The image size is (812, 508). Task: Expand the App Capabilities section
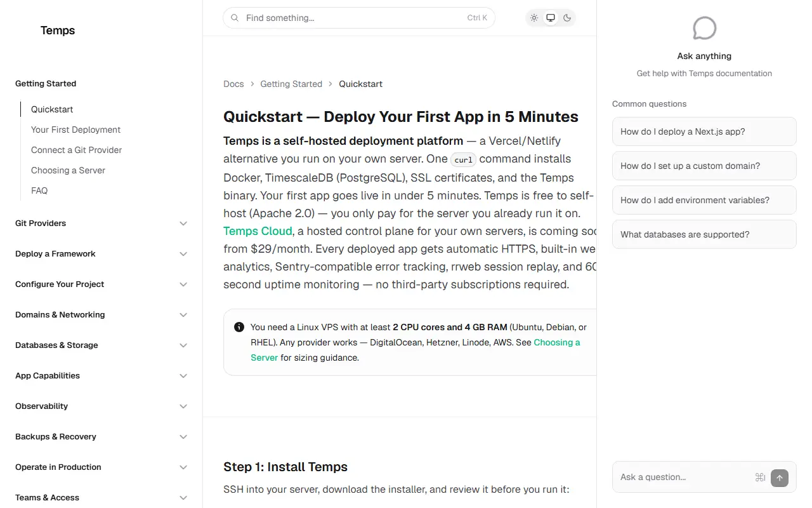101,376
